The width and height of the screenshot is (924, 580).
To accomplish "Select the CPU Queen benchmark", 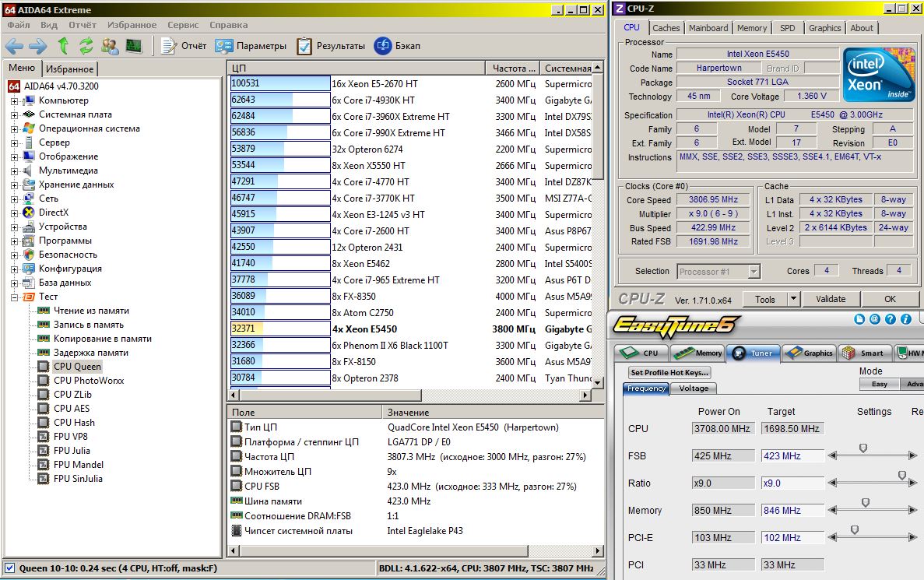I will pyautogui.click(x=77, y=367).
